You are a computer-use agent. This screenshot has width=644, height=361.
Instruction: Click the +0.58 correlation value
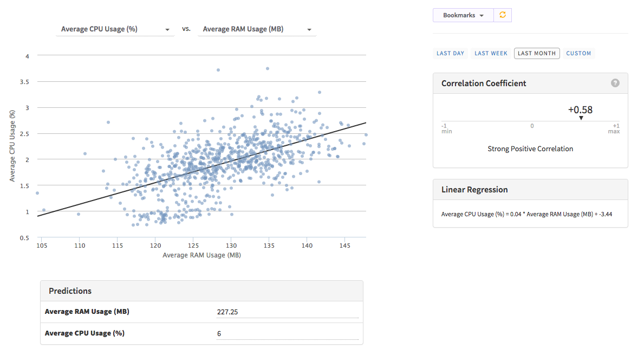tap(580, 109)
